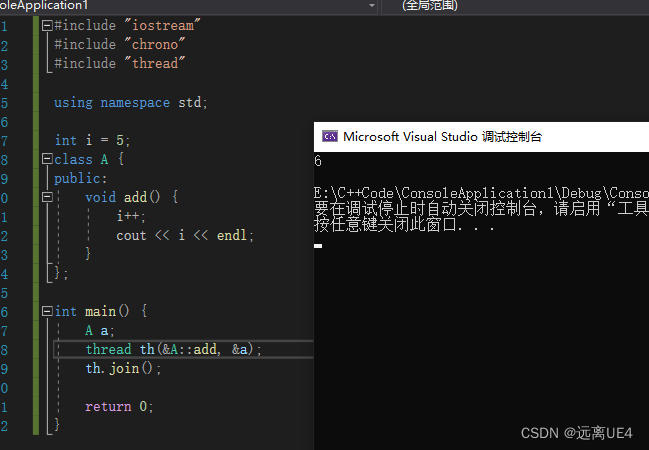Click the th.join() statement
Screen dimensions: 649x450
pos(123,368)
